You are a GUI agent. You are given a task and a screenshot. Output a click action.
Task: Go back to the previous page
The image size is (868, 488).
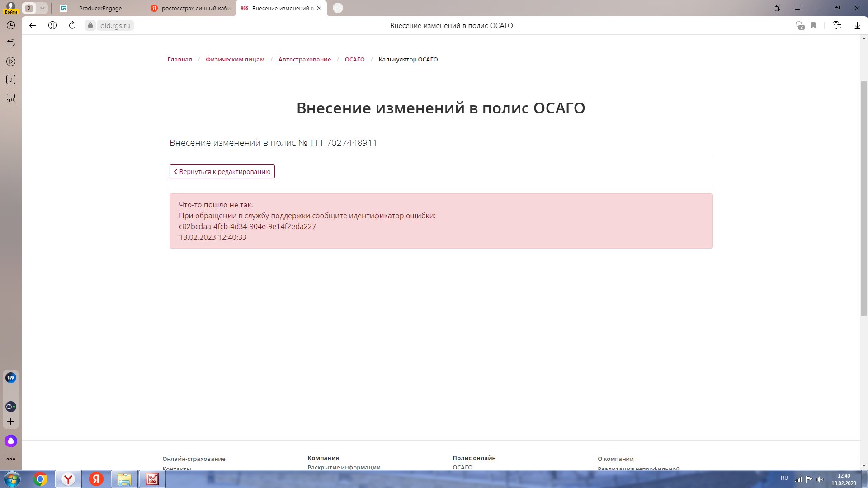click(33, 25)
